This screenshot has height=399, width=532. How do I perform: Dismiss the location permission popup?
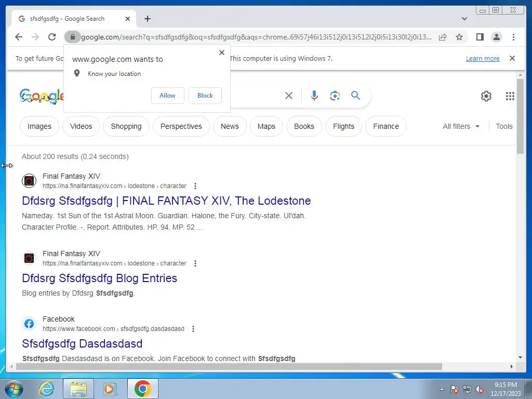pos(222,52)
